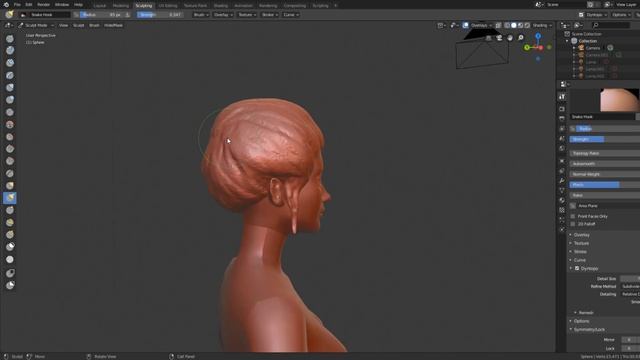Select the Thumb sculpt brush tool

pyautogui.click(x=10, y=210)
